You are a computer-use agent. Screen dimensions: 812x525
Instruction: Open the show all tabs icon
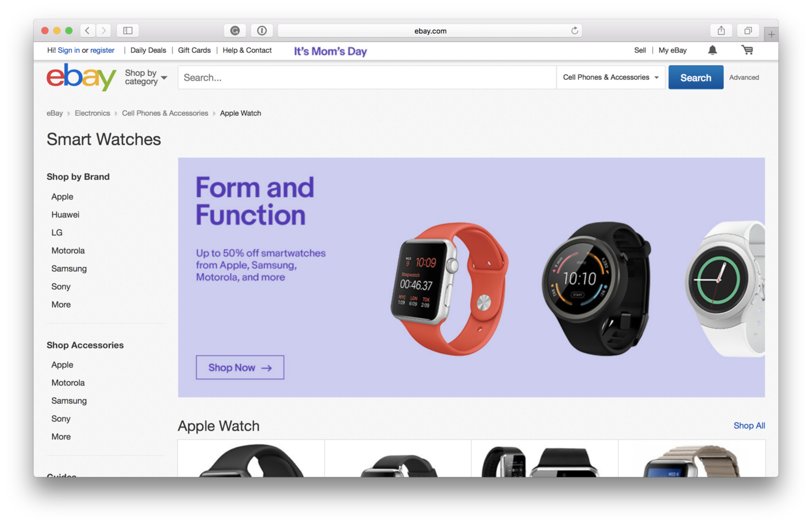[748, 30]
